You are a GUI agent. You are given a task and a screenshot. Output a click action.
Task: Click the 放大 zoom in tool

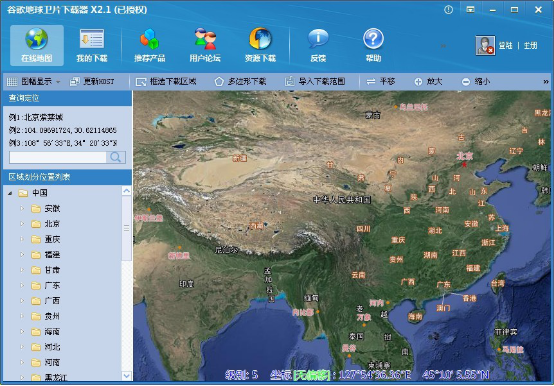pos(428,82)
